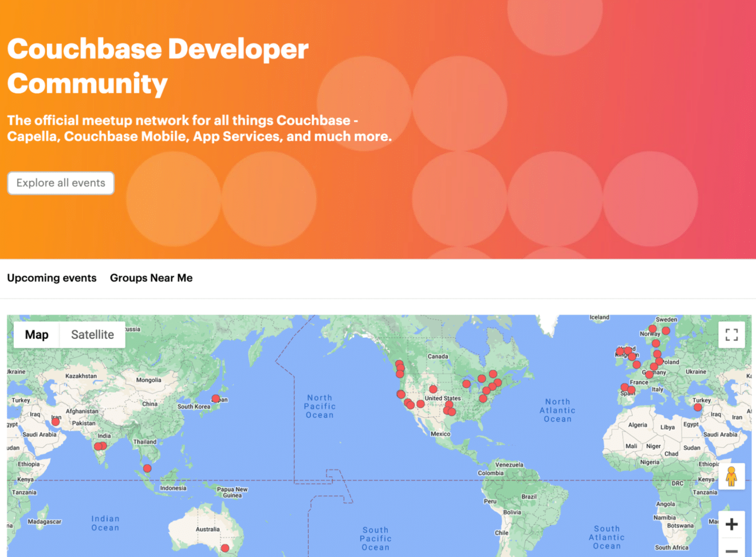Drop the Pegman for Street View
The image size is (756, 557).
point(732,476)
